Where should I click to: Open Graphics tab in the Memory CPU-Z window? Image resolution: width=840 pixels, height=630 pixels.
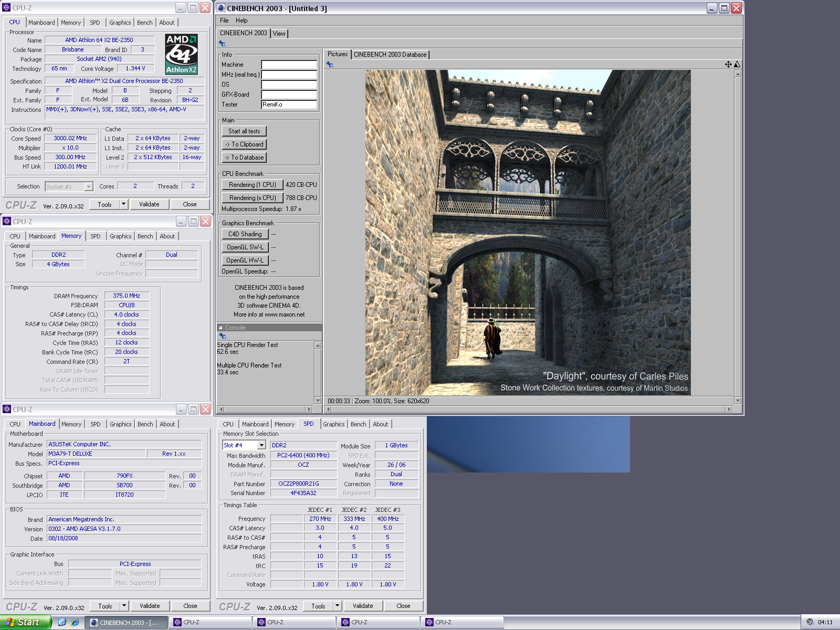tap(121, 236)
